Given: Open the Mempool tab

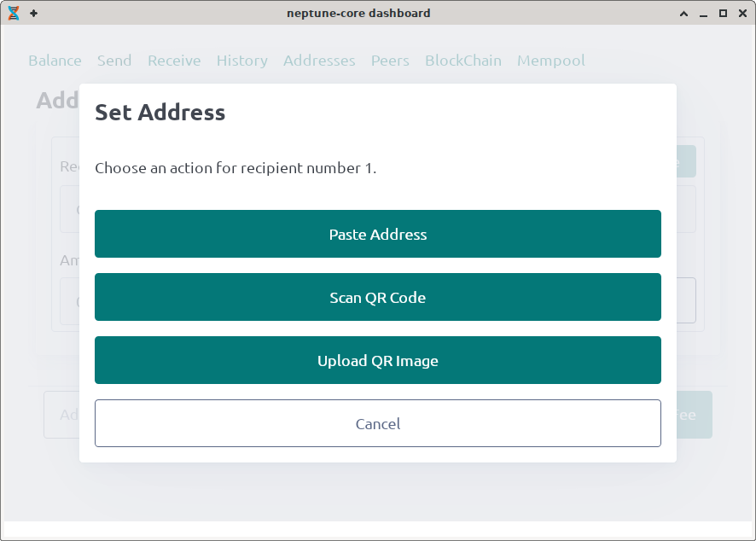Looking at the screenshot, I should pos(550,61).
